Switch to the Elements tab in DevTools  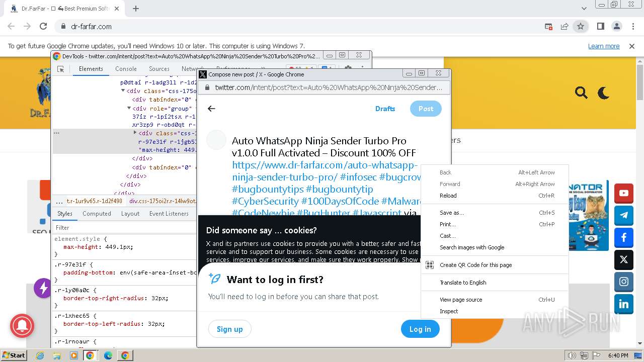(x=91, y=69)
